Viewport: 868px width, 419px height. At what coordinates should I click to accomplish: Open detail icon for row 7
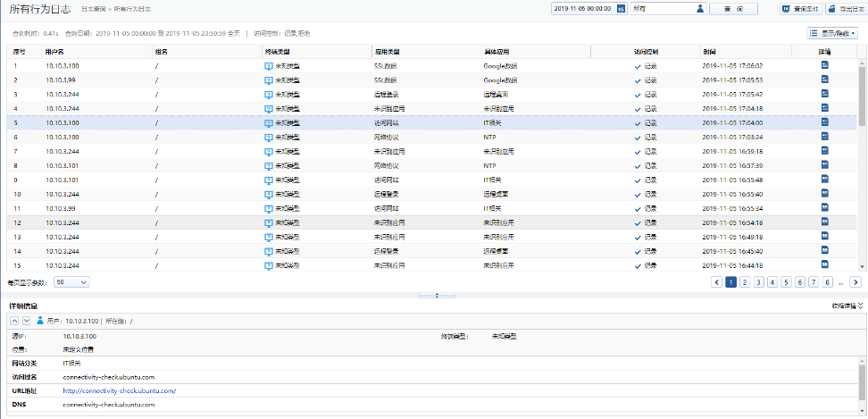pos(824,151)
